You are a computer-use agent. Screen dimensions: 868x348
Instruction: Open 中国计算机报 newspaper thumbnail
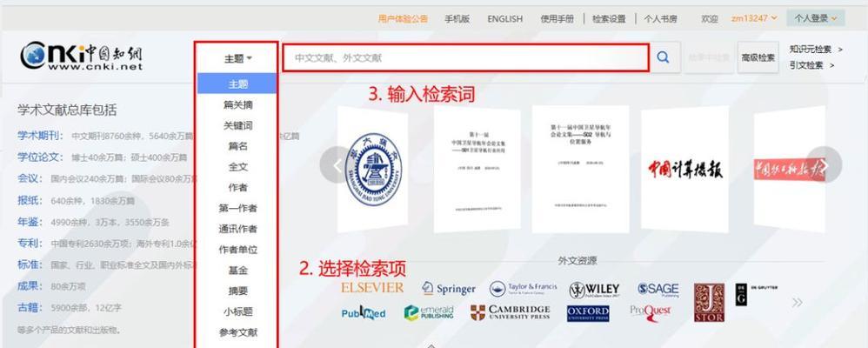(684, 169)
